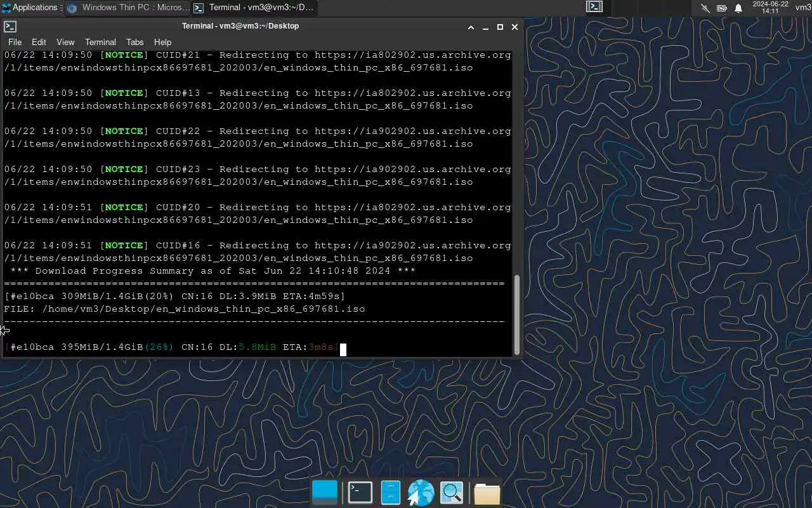This screenshot has width=812, height=508.
Task: Click the CUID#21 redirecting log line
Action: pos(258,62)
